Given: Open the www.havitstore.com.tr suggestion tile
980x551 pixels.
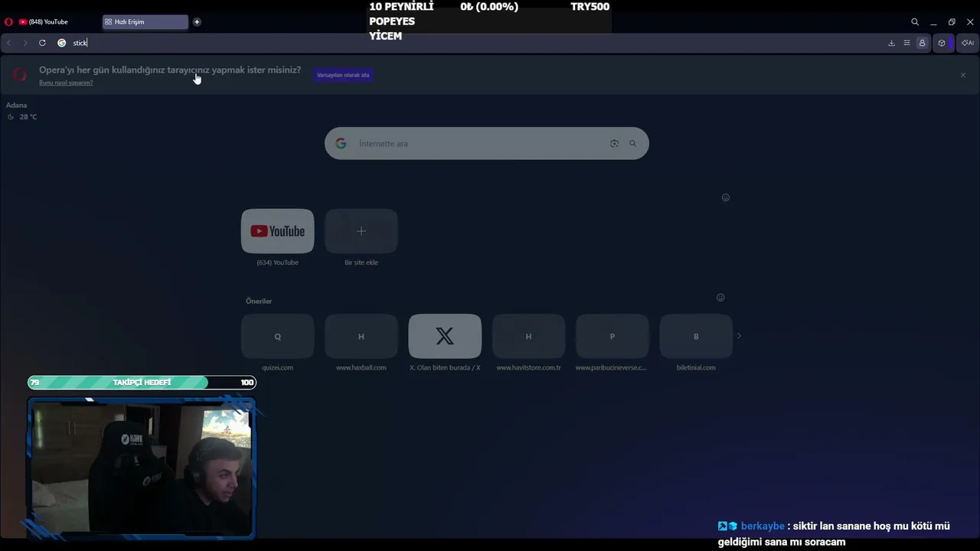Looking at the screenshot, I should (528, 336).
